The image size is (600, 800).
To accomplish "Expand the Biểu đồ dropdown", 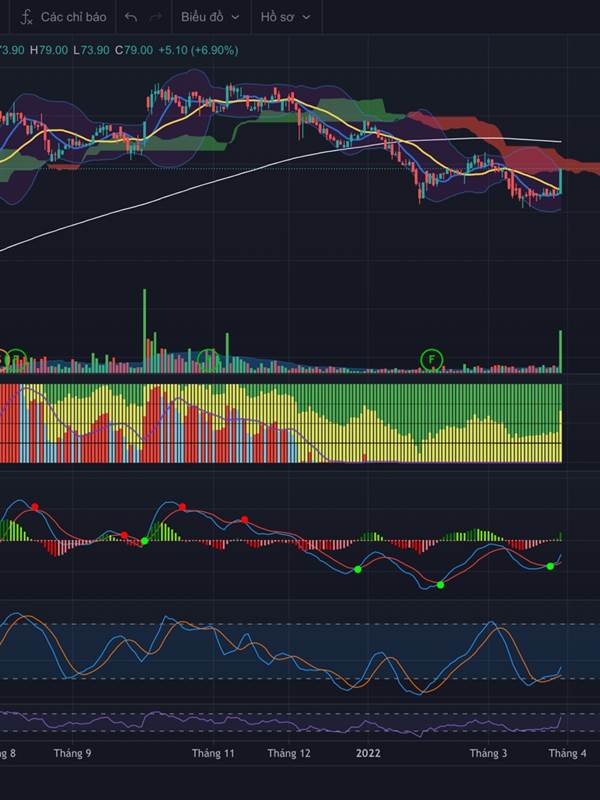I will point(210,17).
